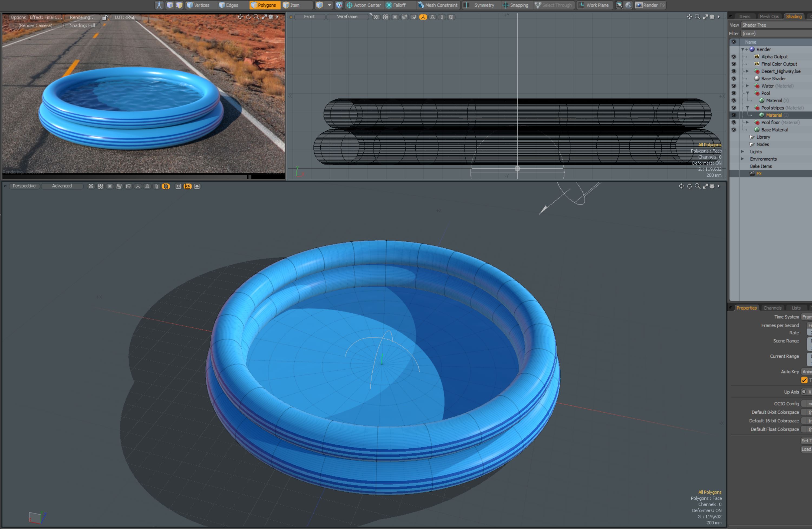Hide the Water material layer
The width and height of the screenshot is (812, 529).
[734, 86]
